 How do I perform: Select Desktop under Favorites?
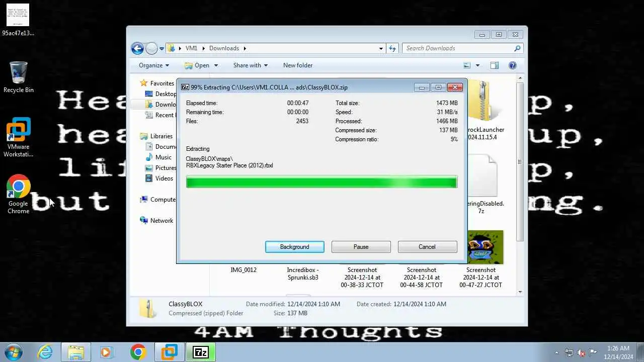pos(160,94)
